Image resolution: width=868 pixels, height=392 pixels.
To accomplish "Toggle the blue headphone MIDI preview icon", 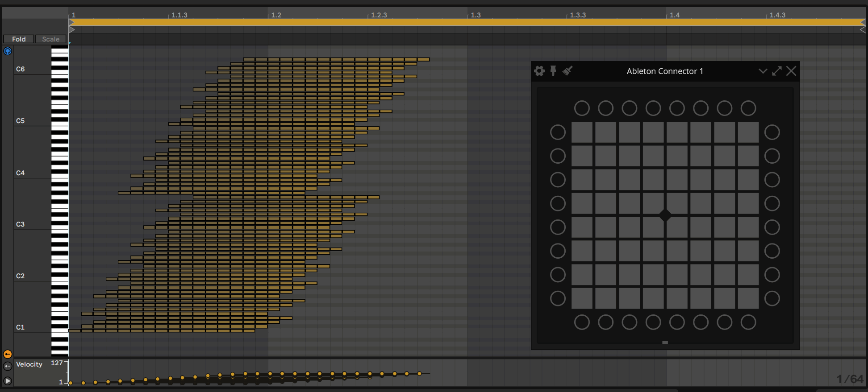I will 8,51.
